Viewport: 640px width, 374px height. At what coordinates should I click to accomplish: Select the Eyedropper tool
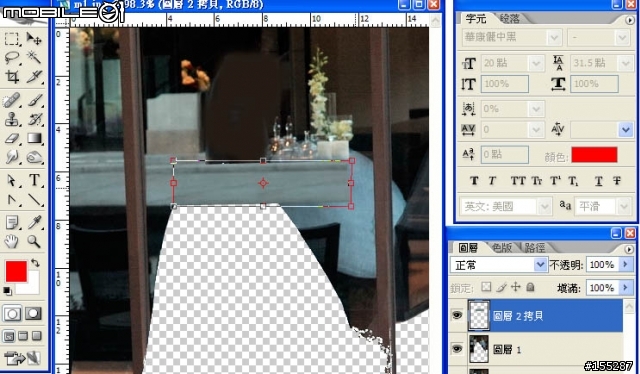click(x=34, y=223)
